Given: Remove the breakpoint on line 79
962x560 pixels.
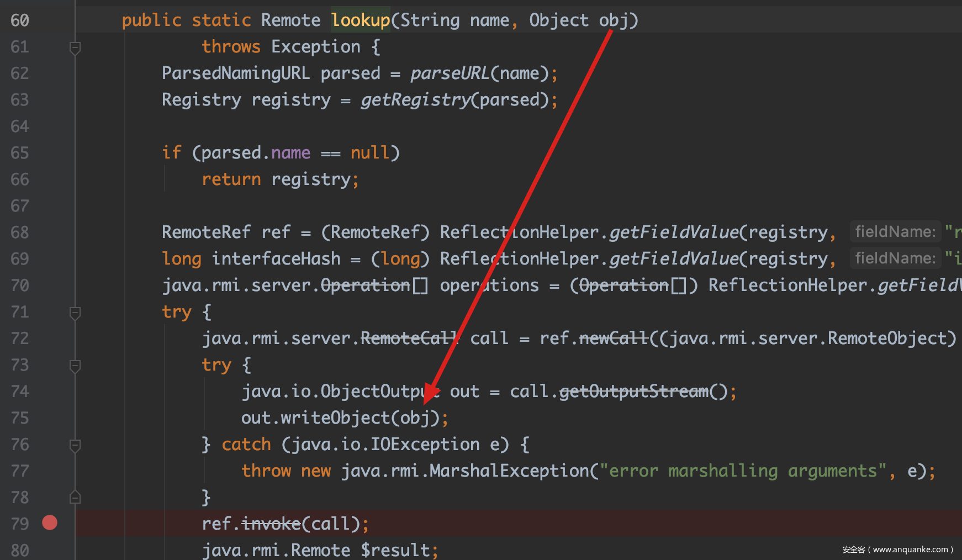Looking at the screenshot, I should [50, 522].
